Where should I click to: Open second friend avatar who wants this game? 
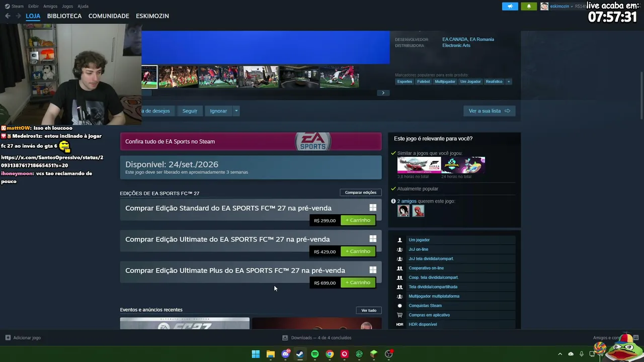point(418,211)
